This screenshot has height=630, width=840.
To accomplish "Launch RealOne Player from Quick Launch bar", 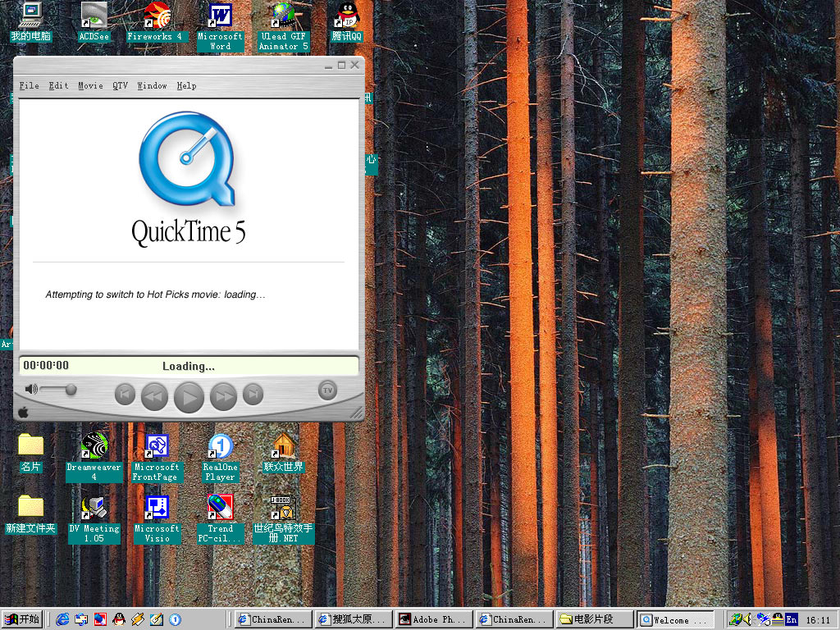I will (x=176, y=620).
